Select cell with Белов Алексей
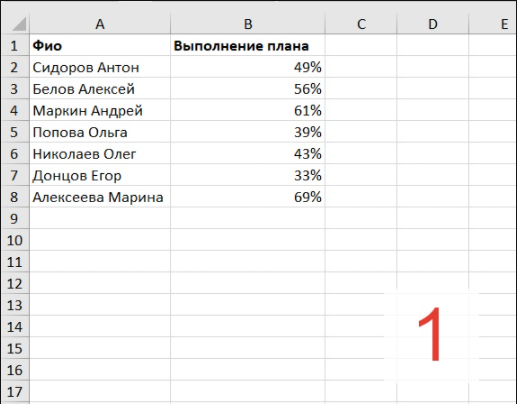The image size is (517, 404). (x=100, y=89)
